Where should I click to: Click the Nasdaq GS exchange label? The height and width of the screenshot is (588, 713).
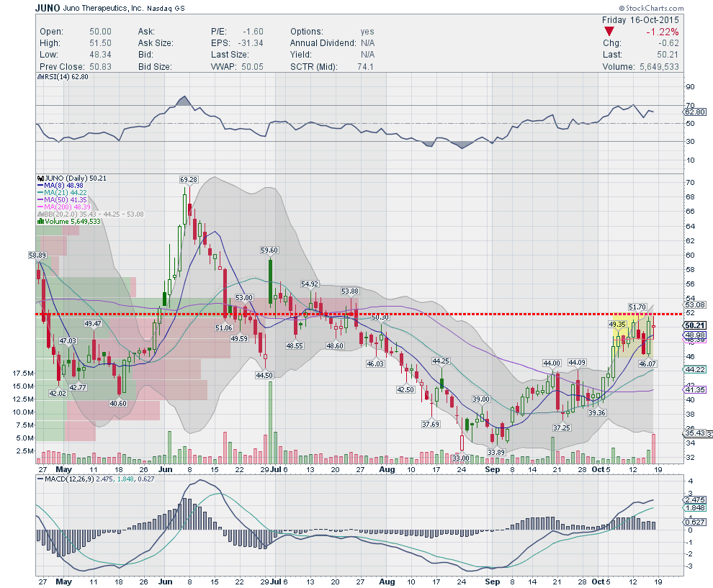pos(166,8)
